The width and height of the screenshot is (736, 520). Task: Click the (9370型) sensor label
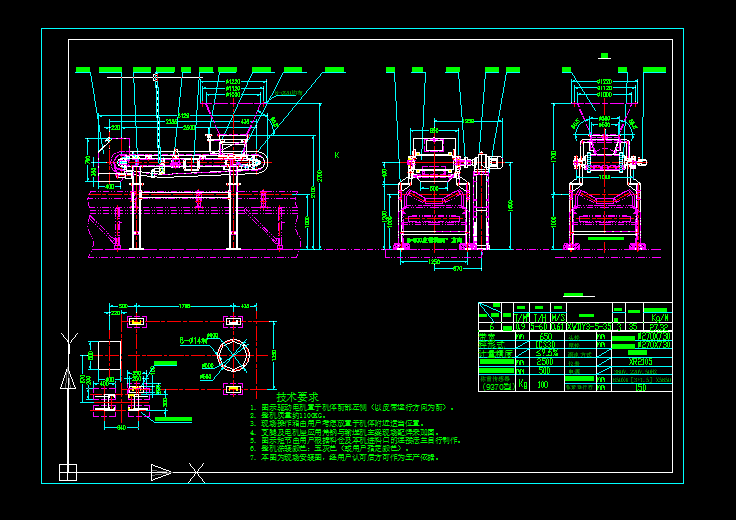[498, 386]
